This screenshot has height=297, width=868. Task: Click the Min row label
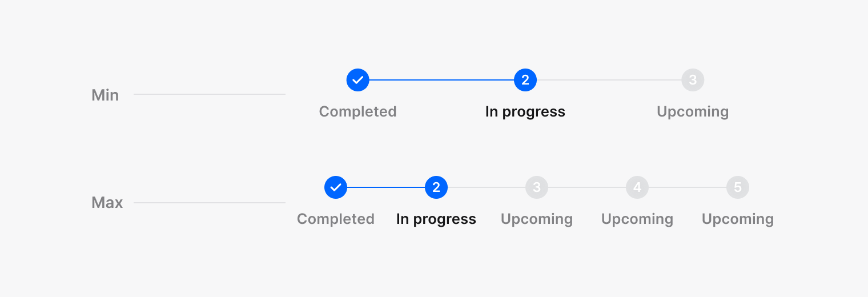pyautogui.click(x=105, y=95)
